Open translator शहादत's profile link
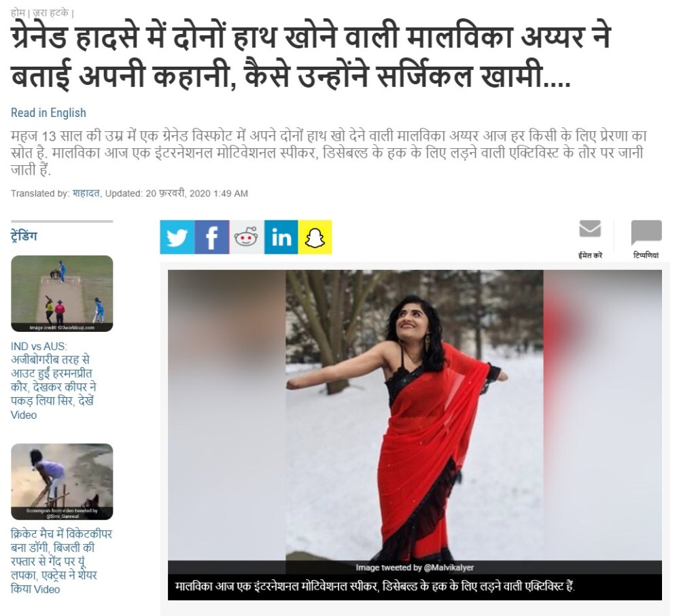696x616 pixels. tap(86, 193)
